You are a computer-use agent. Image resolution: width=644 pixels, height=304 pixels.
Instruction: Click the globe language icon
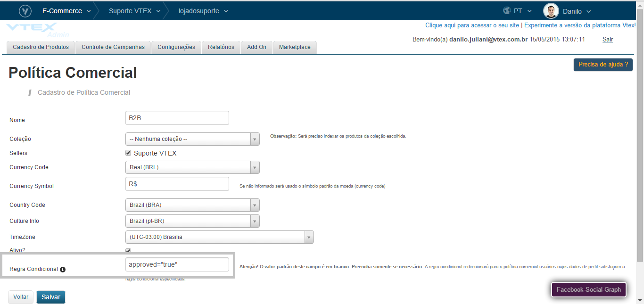click(x=507, y=11)
